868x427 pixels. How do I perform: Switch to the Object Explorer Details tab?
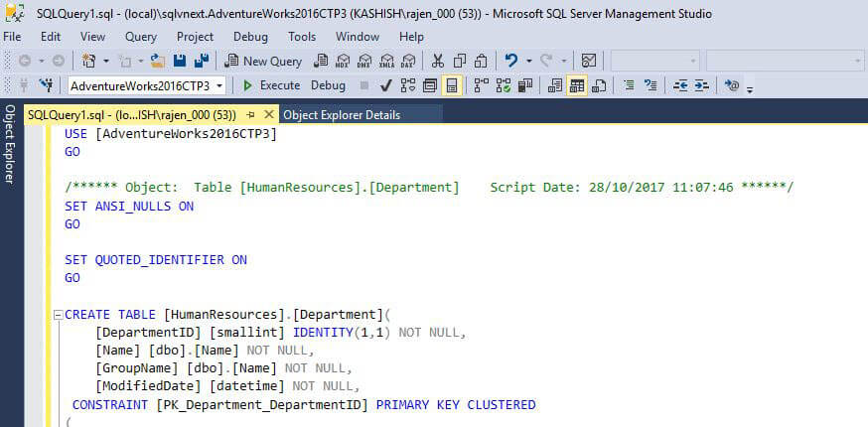pos(342,115)
